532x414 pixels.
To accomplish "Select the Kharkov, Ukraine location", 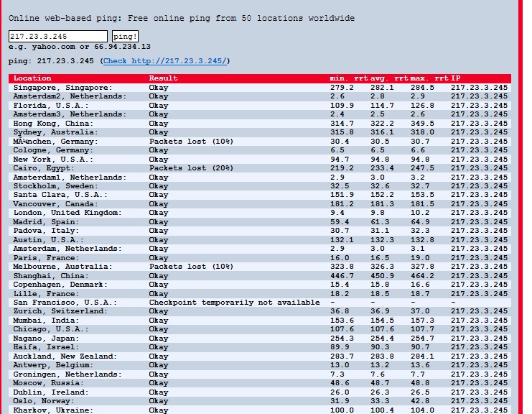I will tap(53, 410).
